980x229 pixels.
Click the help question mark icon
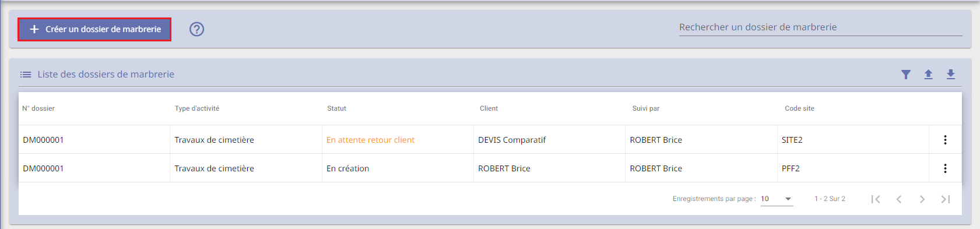[x=197, y=29]
